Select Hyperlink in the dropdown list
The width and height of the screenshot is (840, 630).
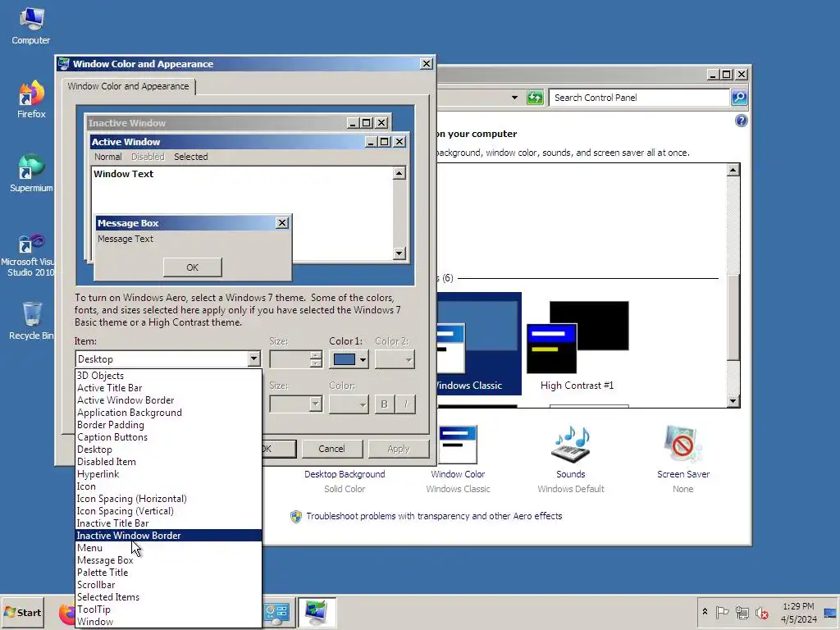(x=169, y=474)
